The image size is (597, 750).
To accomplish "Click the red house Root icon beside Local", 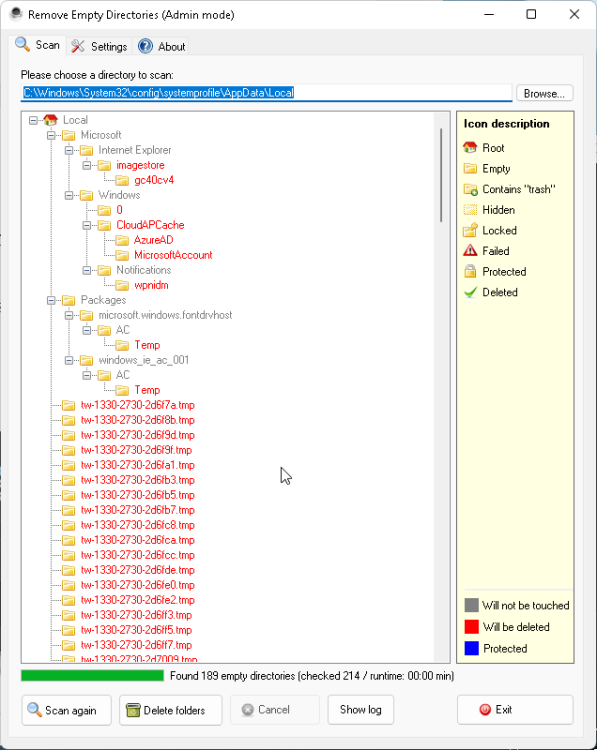I will tap(50, 120).
